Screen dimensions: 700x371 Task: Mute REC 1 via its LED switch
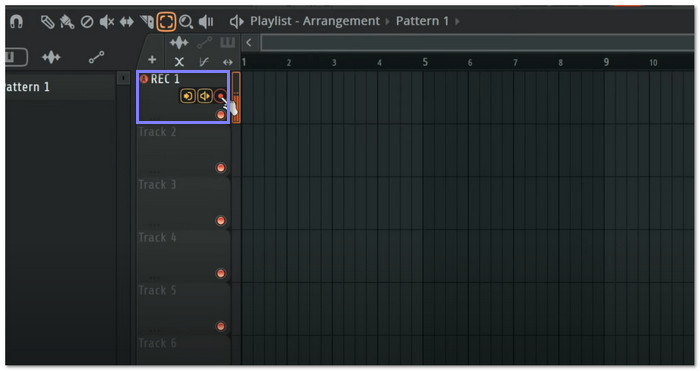(221, 115)
